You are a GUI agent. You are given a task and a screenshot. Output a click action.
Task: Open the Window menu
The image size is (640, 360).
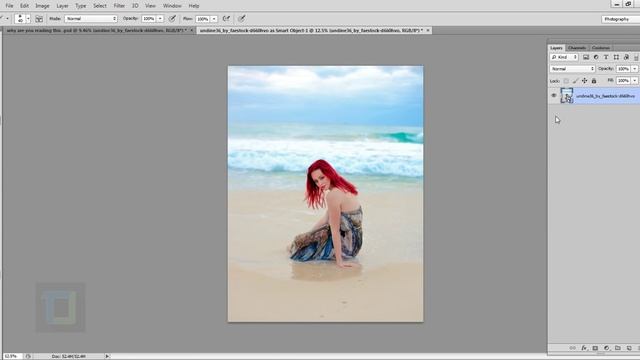click(x=172, y=6)
